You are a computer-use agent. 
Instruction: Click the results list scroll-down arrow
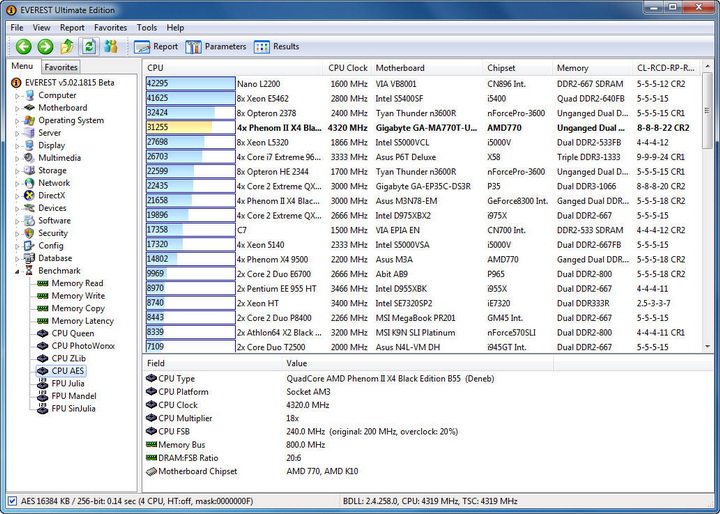[x=707, y=347]
